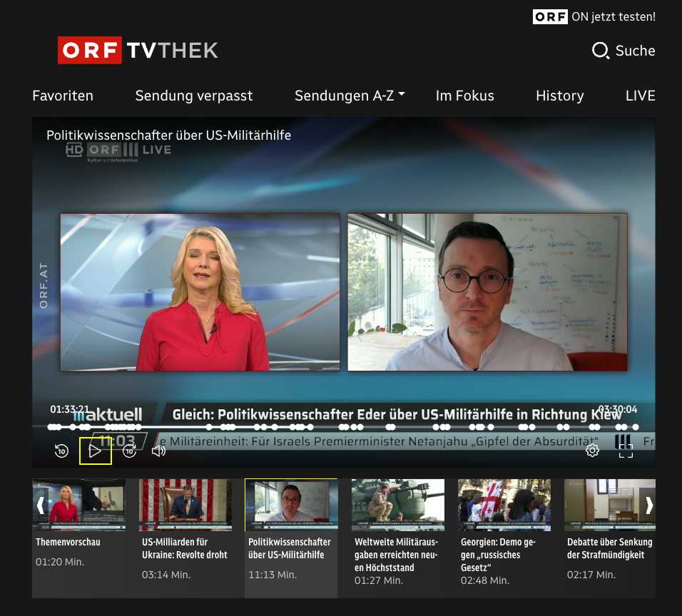Click the elapsed time 01:33:21
The width and height of the screenshot is (682, 616).
(70, 409)
